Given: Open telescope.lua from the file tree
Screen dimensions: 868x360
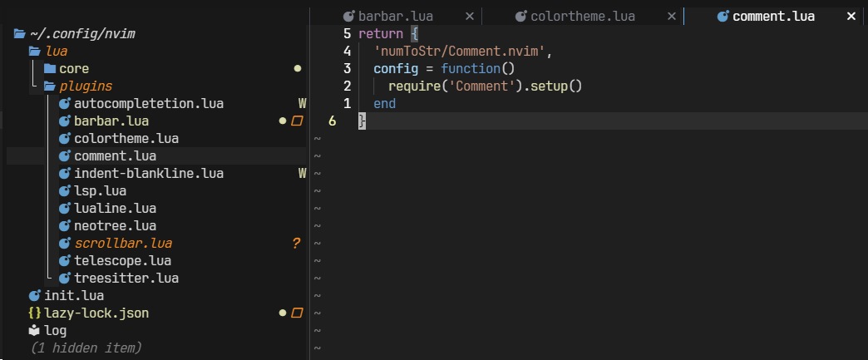Looking at the screenshot, I should point(126,261).
